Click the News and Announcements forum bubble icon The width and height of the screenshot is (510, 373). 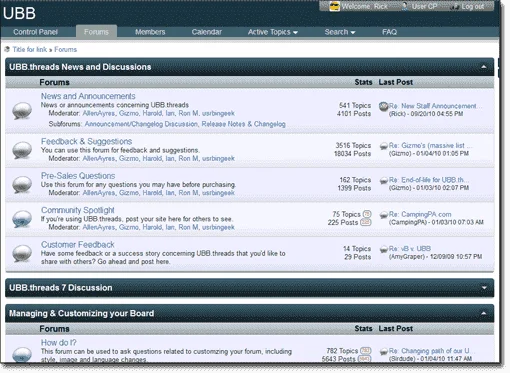pyautogui.click(x=22, y=111)
